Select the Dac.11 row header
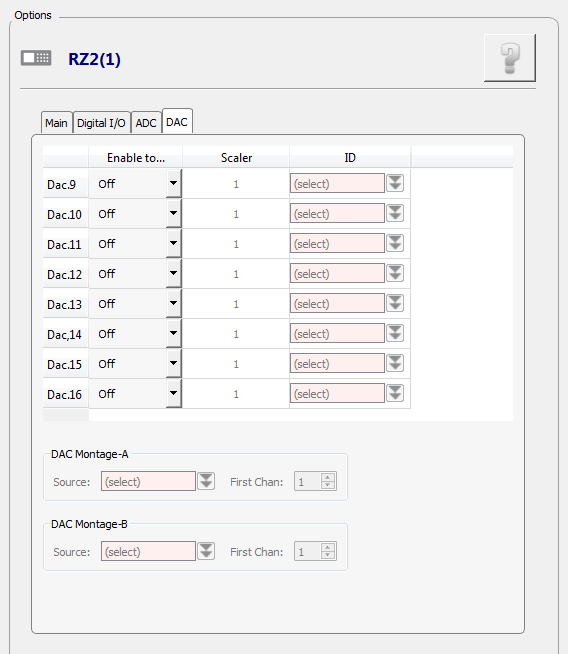The image size is (568, 654). click(x=65, y=244)
